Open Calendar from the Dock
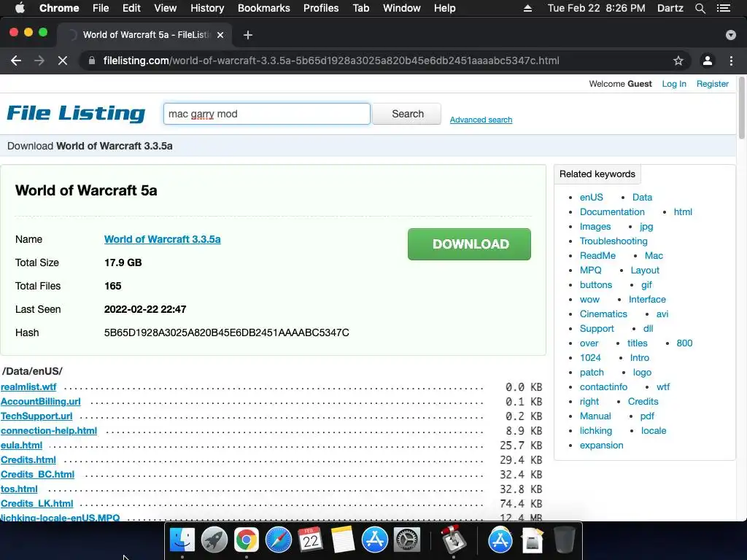 point(310,540)
